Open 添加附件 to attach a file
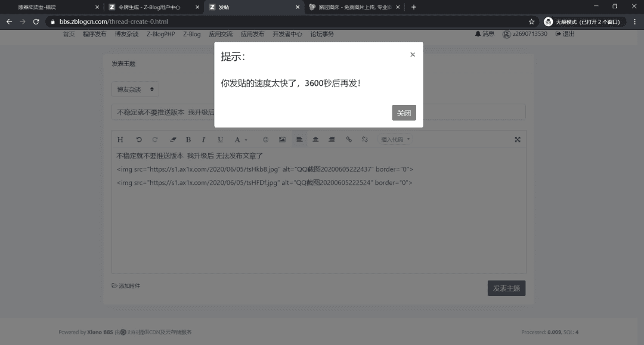The image size is (644, 345). click(127, 285)
